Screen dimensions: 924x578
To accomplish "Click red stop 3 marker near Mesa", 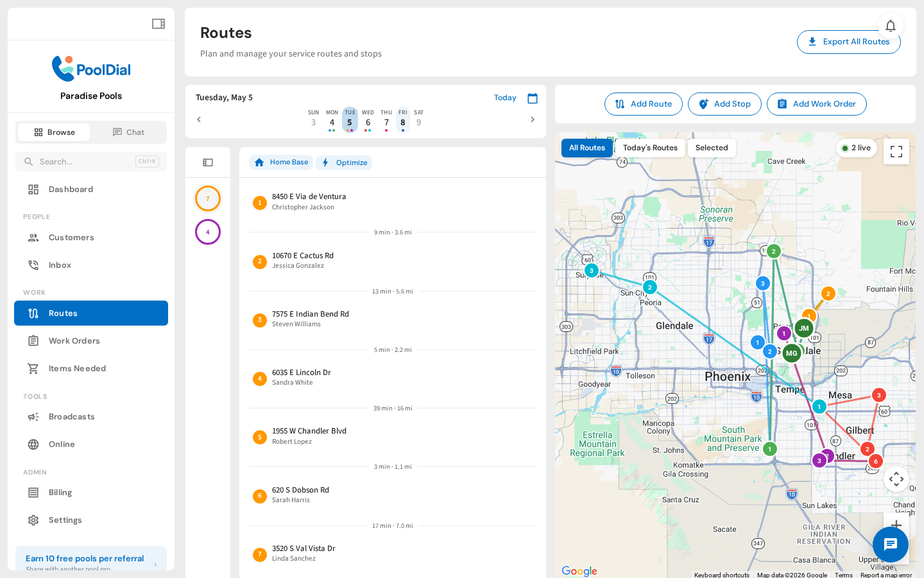I will click(879, 396).
